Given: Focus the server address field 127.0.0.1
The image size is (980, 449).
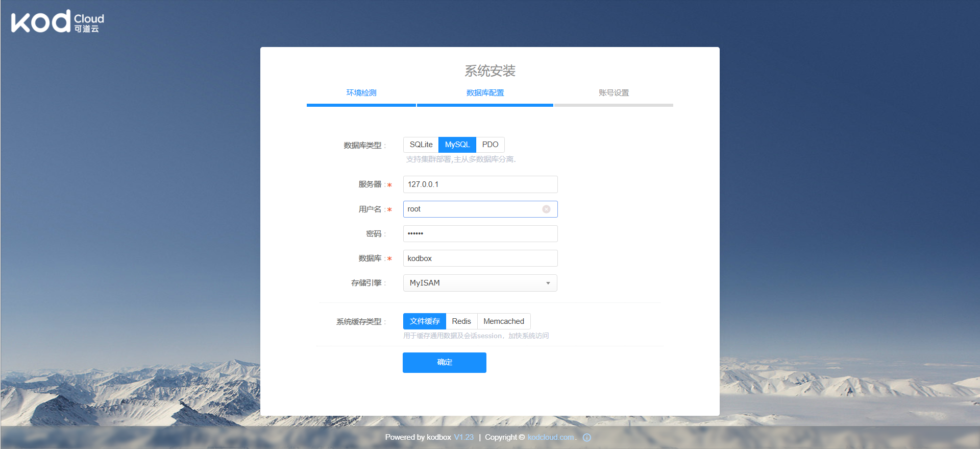Looking at the screenshot, I should coord(480,184).
